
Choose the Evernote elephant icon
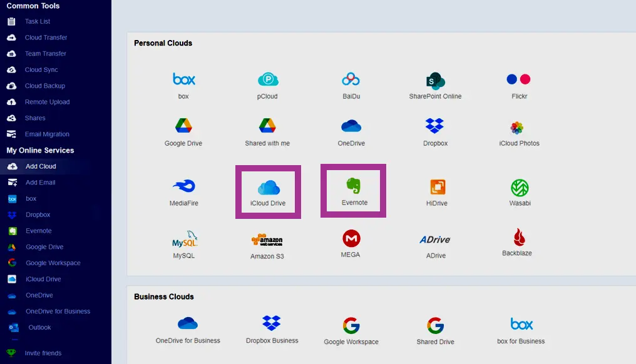pos(354,186)
